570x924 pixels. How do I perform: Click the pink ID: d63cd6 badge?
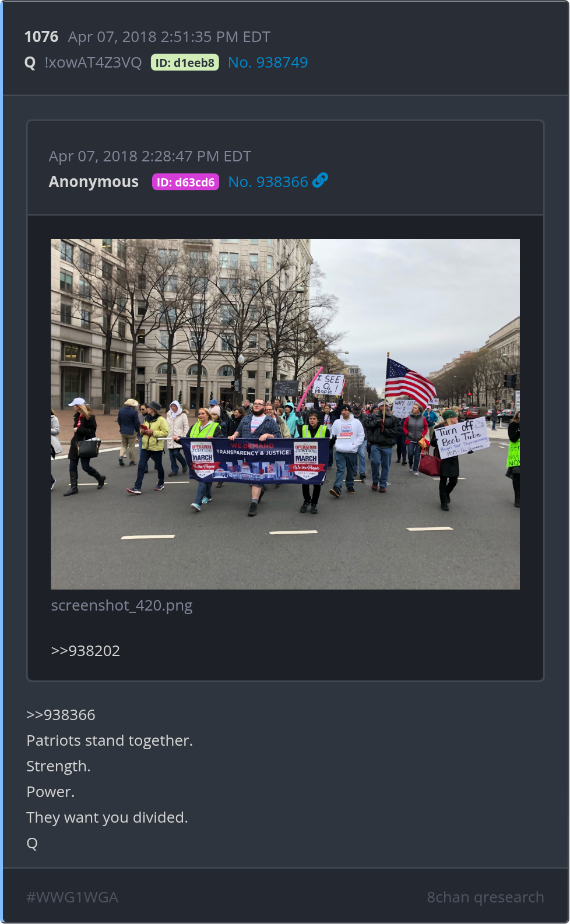[x=185, y=182]
